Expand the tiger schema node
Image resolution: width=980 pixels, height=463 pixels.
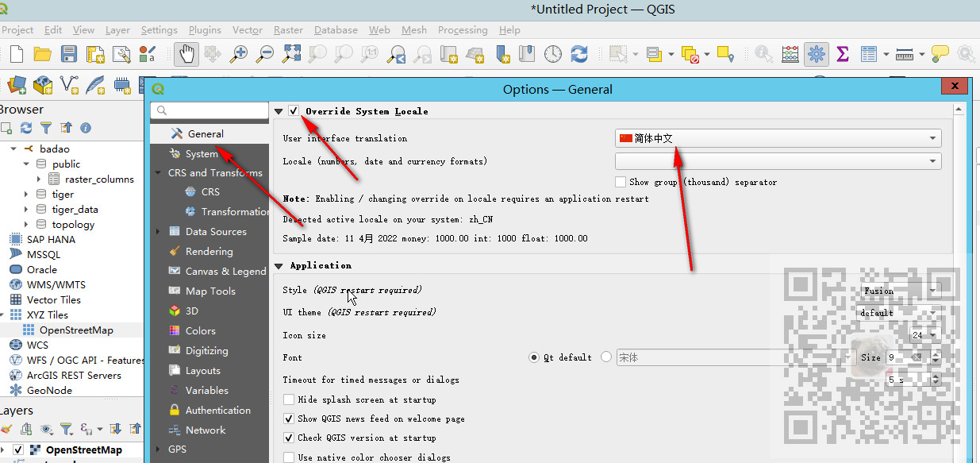point(26,195)
